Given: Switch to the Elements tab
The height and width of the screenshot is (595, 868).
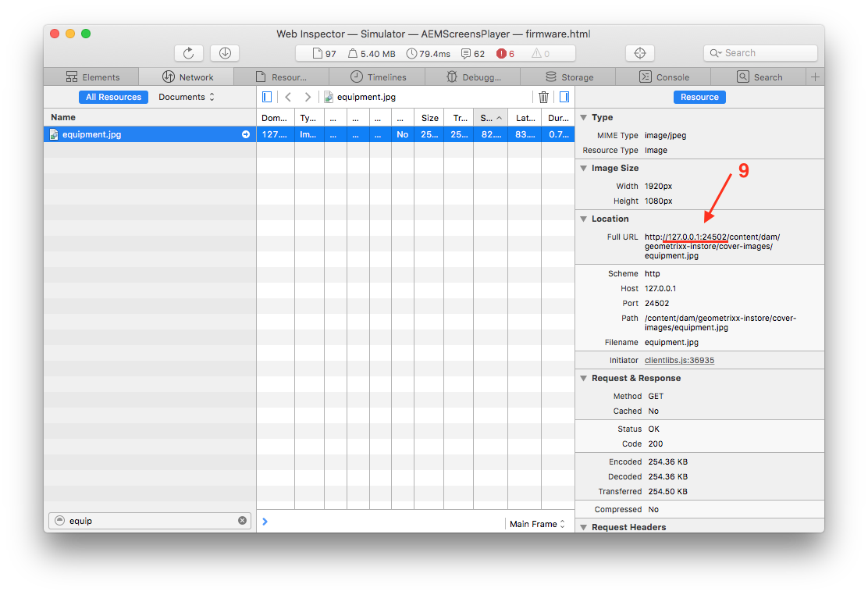Looking at the screenshot, I should pyautogui.click(x=92, y=77).
